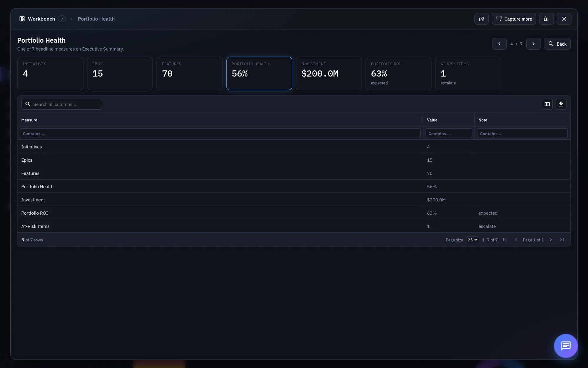Select the Portfolio Health 56% card
Image resolution: width=588 pixels, height=368 pixels.
(259, 73)
